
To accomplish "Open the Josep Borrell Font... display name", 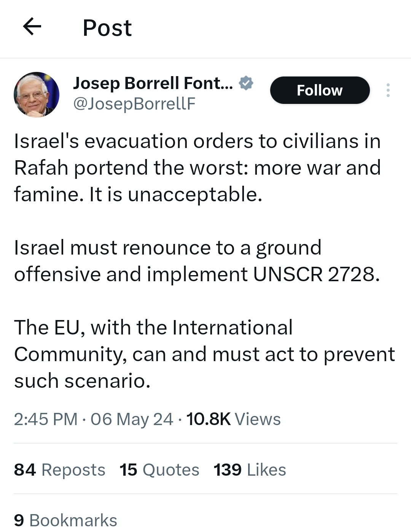I will [x=153, y=83].
